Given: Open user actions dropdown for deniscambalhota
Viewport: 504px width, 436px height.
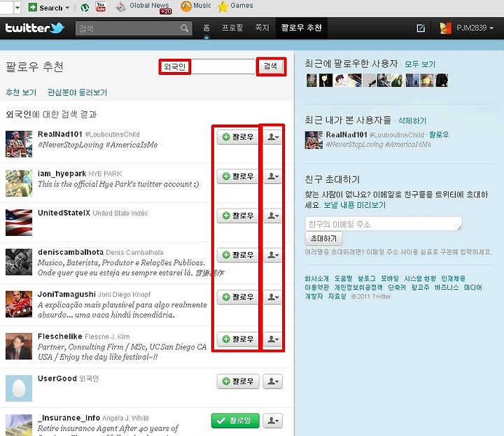Looking at the screenshot, I should tap(273, 255).
